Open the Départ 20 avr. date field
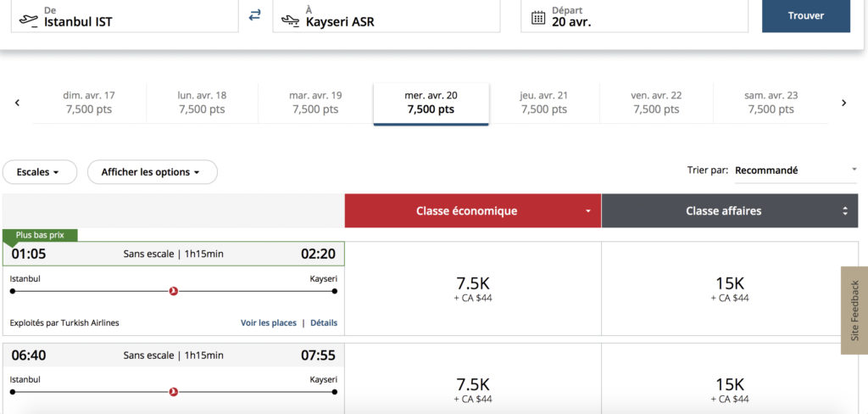 pyautogui.click(x=634, y=16)
